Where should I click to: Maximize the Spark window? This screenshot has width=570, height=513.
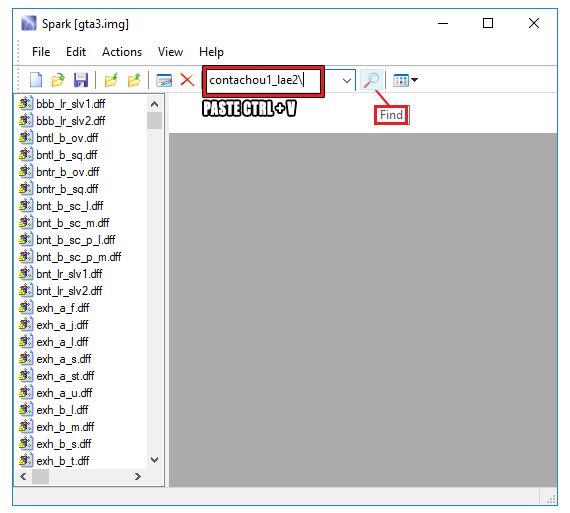[488, 23]
